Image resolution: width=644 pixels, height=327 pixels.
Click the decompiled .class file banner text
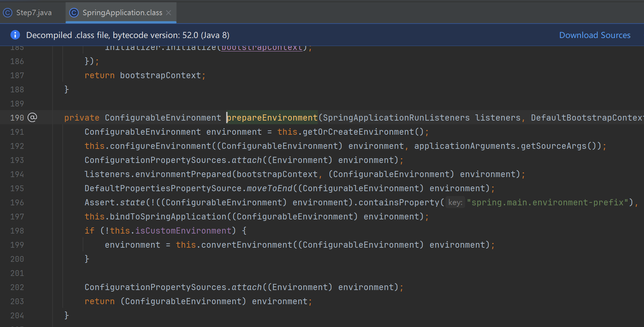point(128,35)
